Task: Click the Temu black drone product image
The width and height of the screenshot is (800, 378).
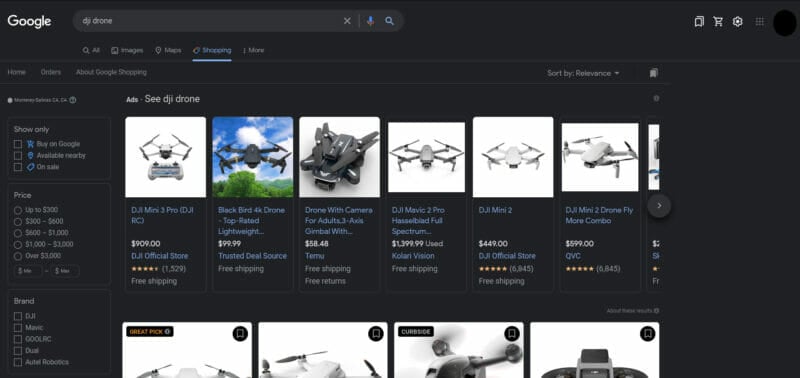Action: click(339, 157)
